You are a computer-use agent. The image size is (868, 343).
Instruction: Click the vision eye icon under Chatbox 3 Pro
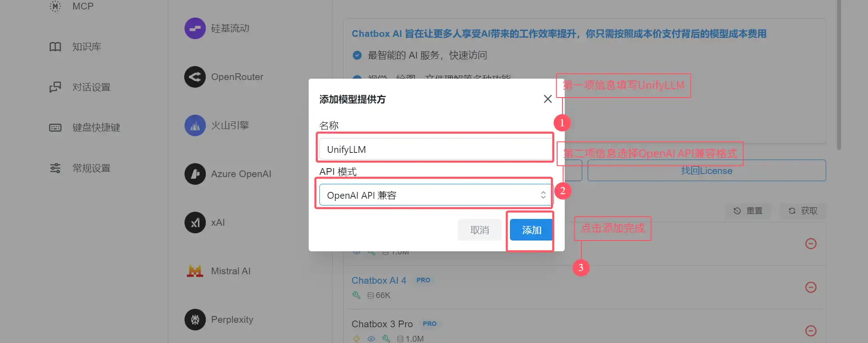(x=371, y=339)
